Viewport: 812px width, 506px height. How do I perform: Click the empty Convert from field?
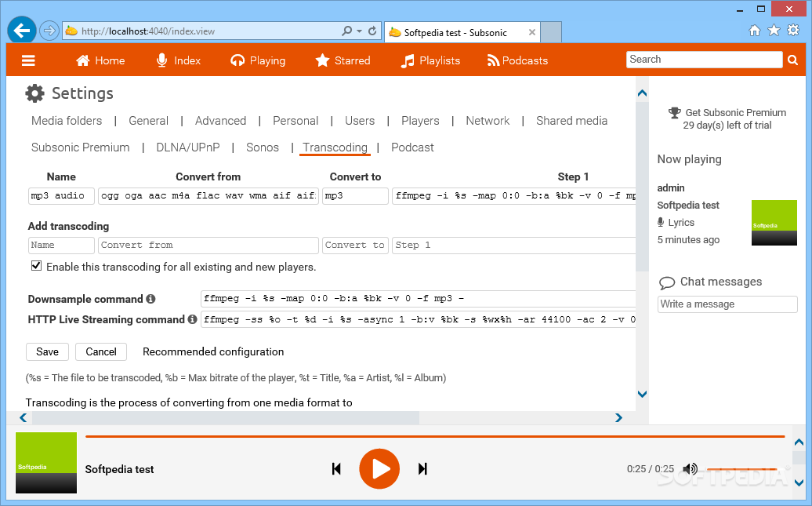click(x=208, y=246)
